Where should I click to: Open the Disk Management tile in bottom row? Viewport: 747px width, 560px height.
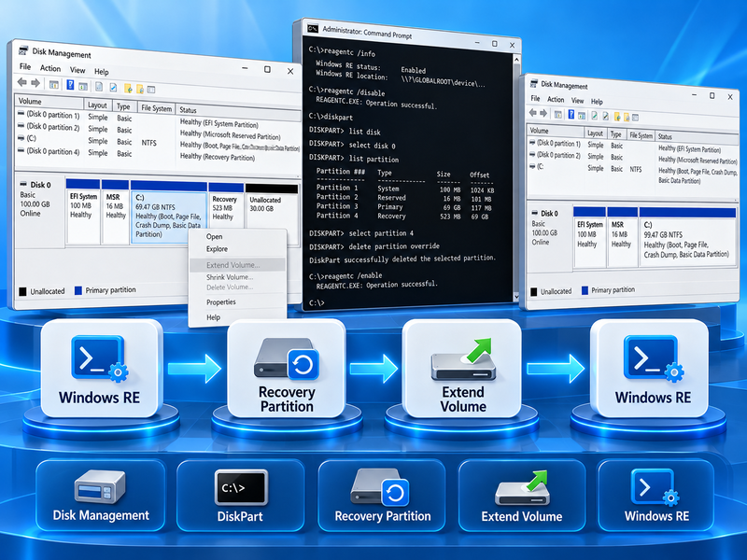click(101, 495)
